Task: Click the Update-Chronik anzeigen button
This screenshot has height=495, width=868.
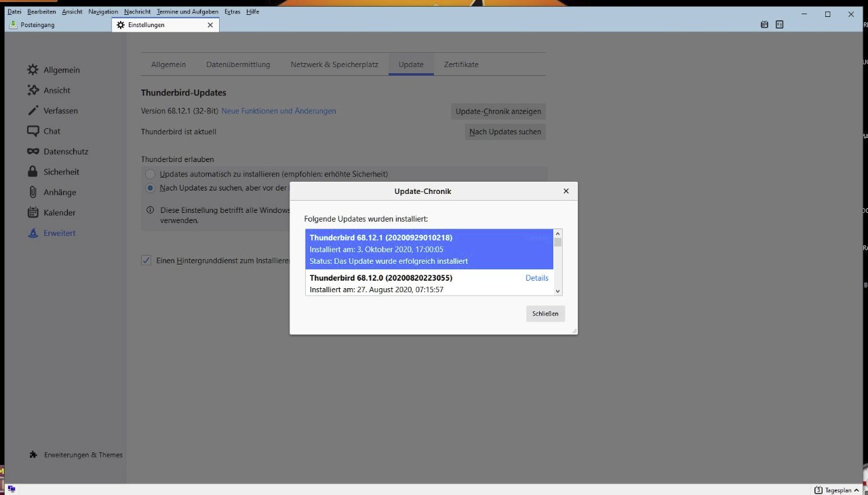Action: [x=498, y=111]
